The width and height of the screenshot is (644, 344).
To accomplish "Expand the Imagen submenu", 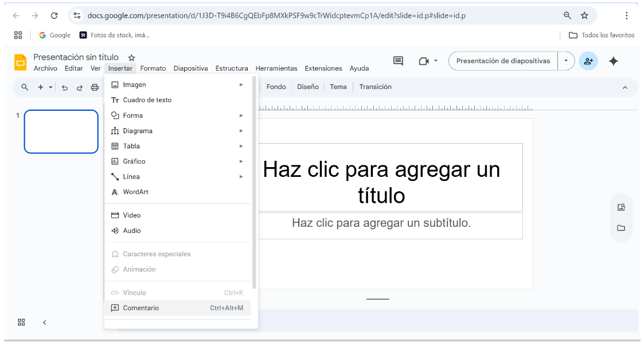I will [241, 85].
